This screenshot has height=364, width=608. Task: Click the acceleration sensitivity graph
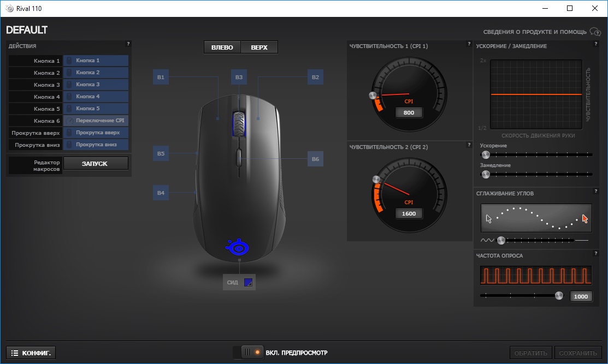536,94
